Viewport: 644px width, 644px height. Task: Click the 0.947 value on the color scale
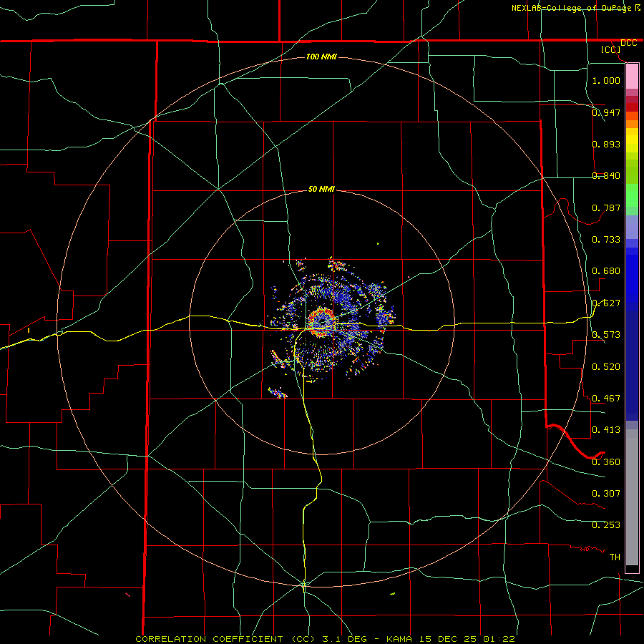tap(606, 112)
